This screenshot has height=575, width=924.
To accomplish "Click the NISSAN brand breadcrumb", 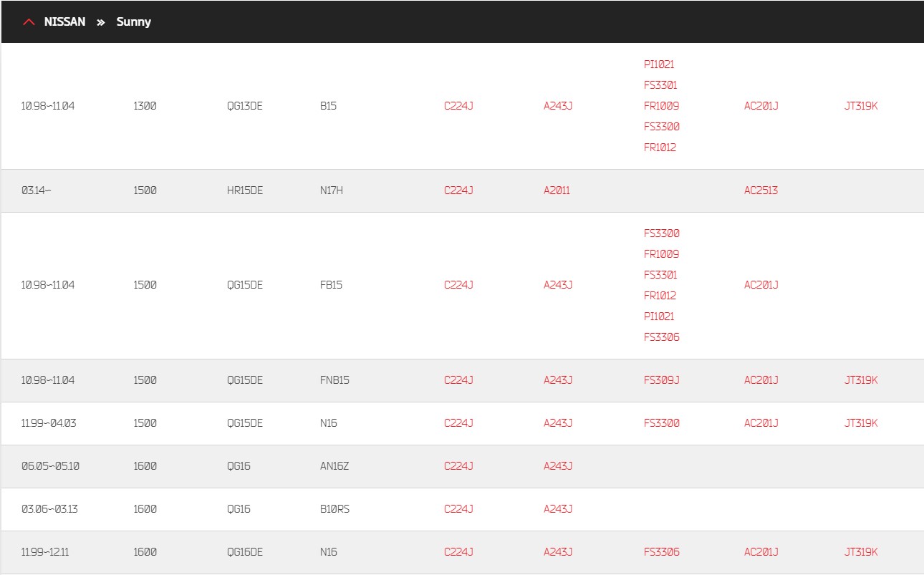I will 64,21.
